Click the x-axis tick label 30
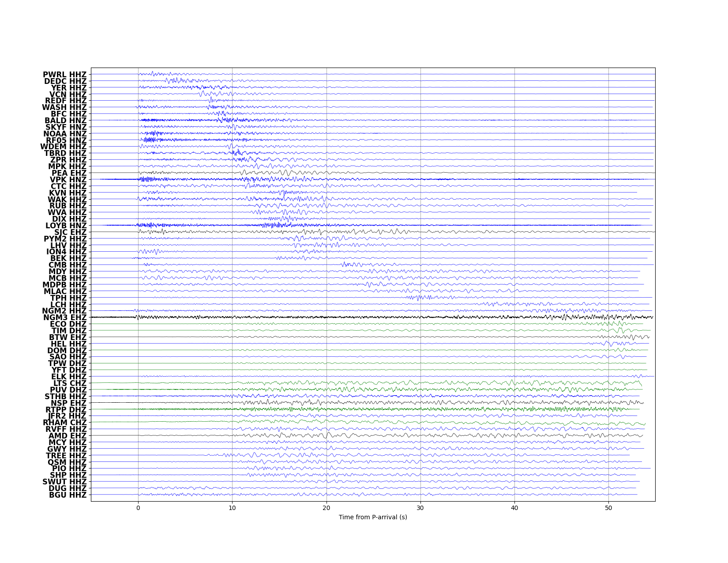Screen dimensions: 728x563 tap(420, 508)
